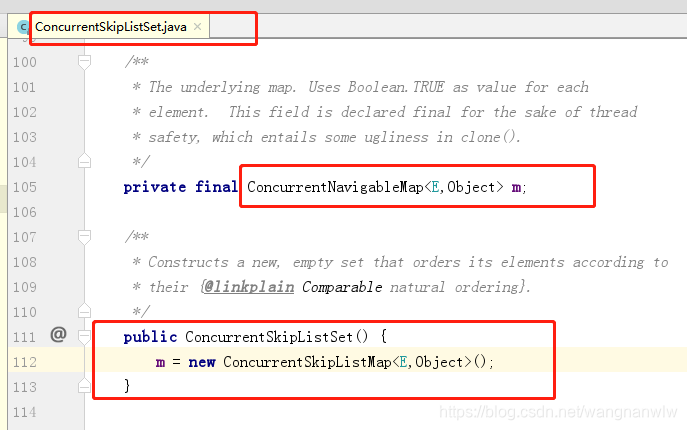This screenshot has width=687, height=430.
Task: Click the private keyword on line 105
Action: [x=155, y=188]
